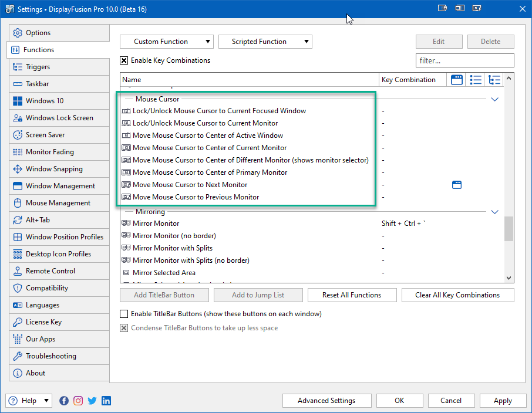Click icon beside Mirror Monitor with Splits

point(126,248)
